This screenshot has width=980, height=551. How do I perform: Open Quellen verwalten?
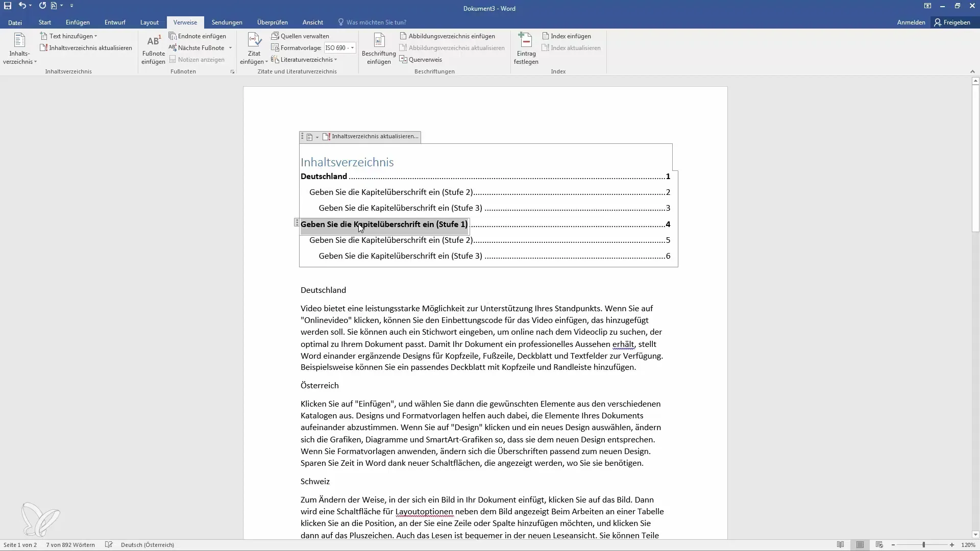(300, 36)
